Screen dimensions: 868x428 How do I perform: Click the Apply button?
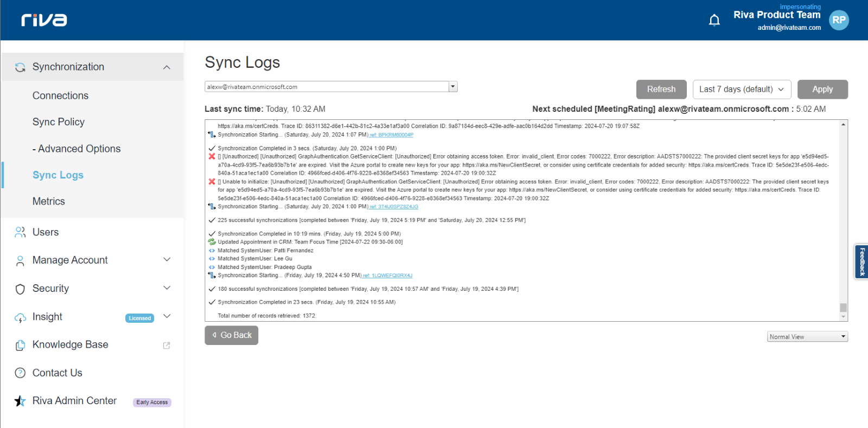point(822,90)
